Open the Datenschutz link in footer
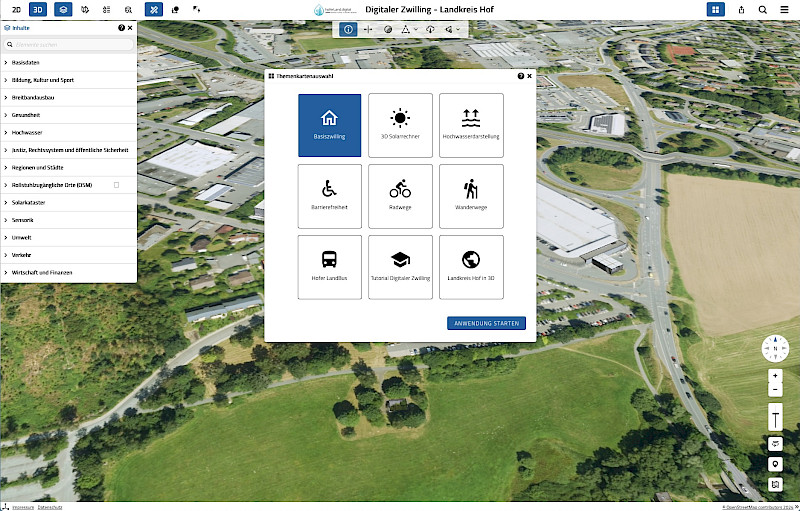This screenshot has width=800, height=511. (50, 507)
